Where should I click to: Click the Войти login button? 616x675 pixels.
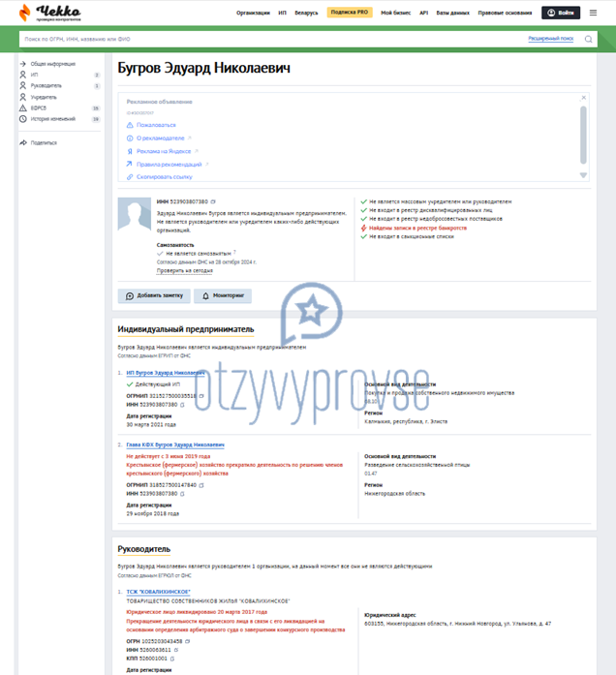[x=561, y=13]
